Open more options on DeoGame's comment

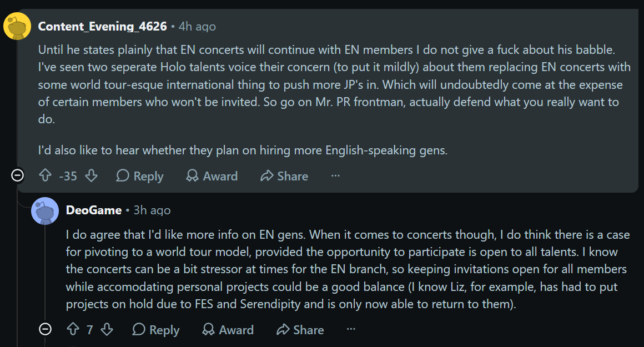[x=351, y=329]
